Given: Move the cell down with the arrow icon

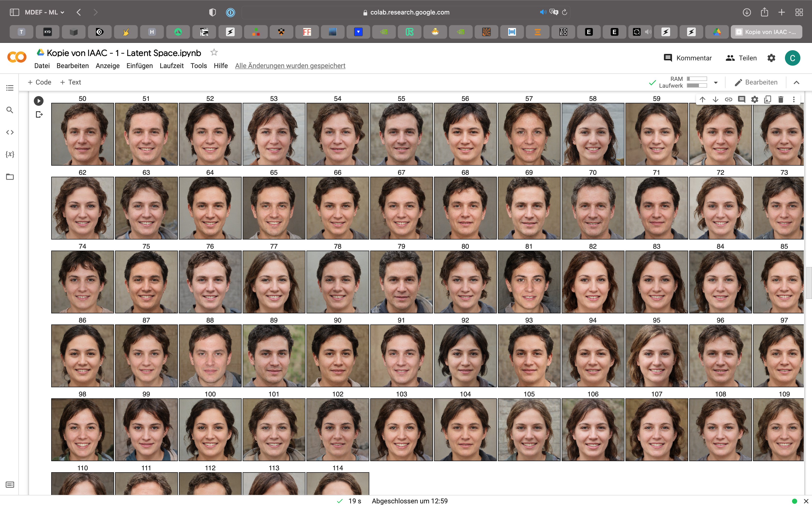Looking at the screenshot, I should point(715,99).
